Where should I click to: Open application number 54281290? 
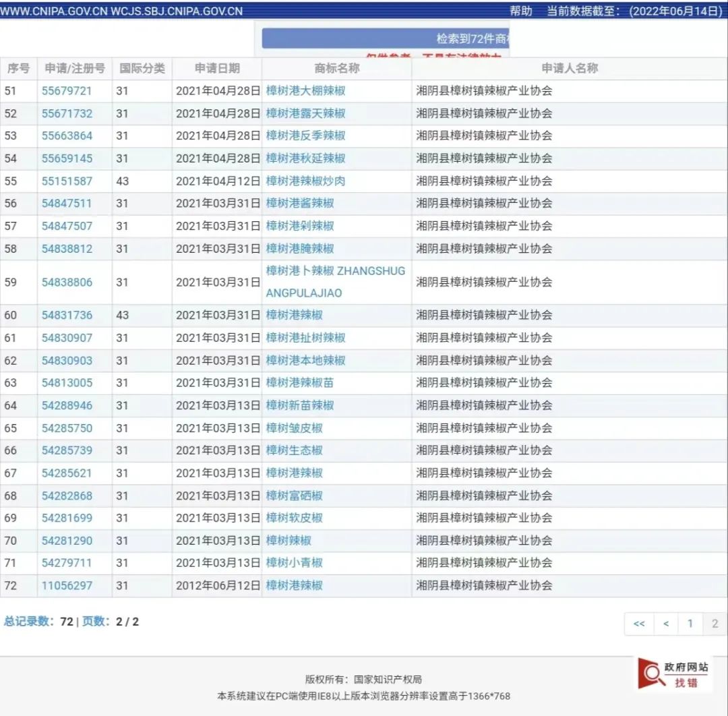68,540
